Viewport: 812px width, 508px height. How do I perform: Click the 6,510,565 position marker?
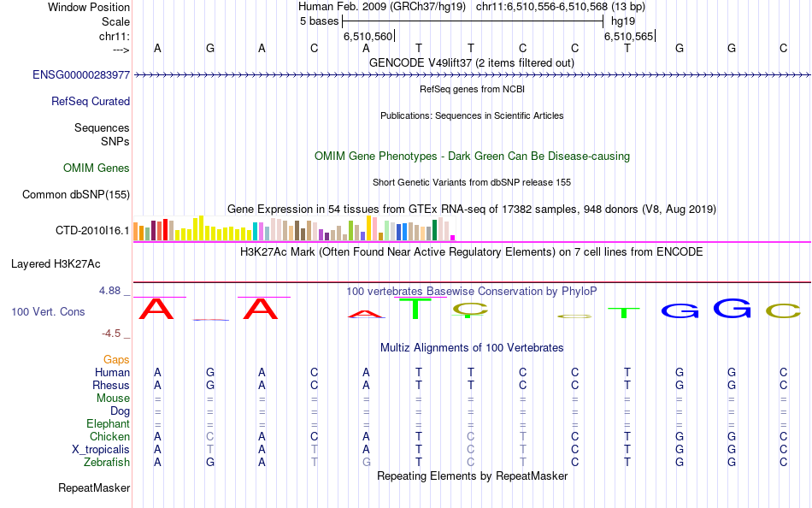coord(629,36)
